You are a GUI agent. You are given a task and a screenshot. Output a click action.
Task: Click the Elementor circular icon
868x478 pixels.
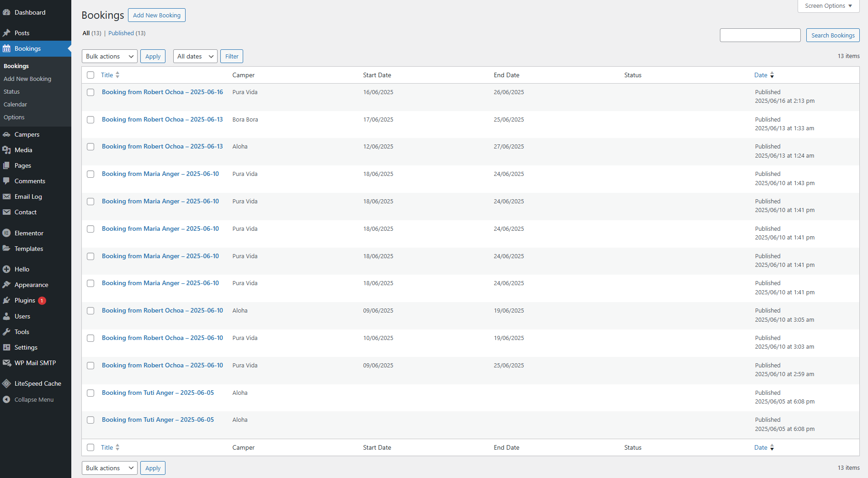point(6,233)
